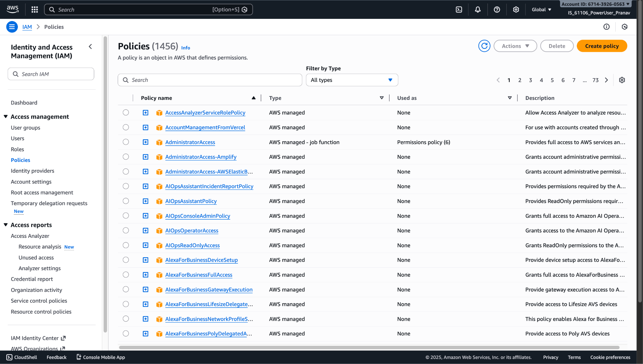Refresh the policies list
Viewport: 643px width, 364px height.
coord(484,46)
